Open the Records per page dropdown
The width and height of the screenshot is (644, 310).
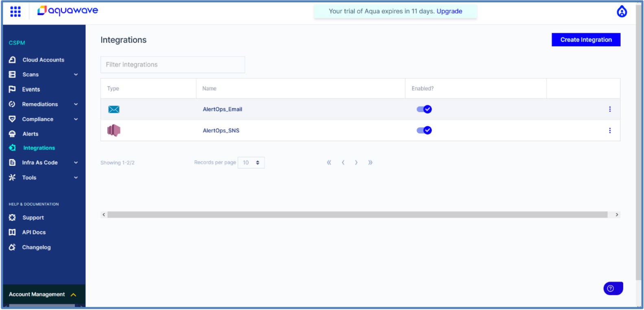(251, 163)
